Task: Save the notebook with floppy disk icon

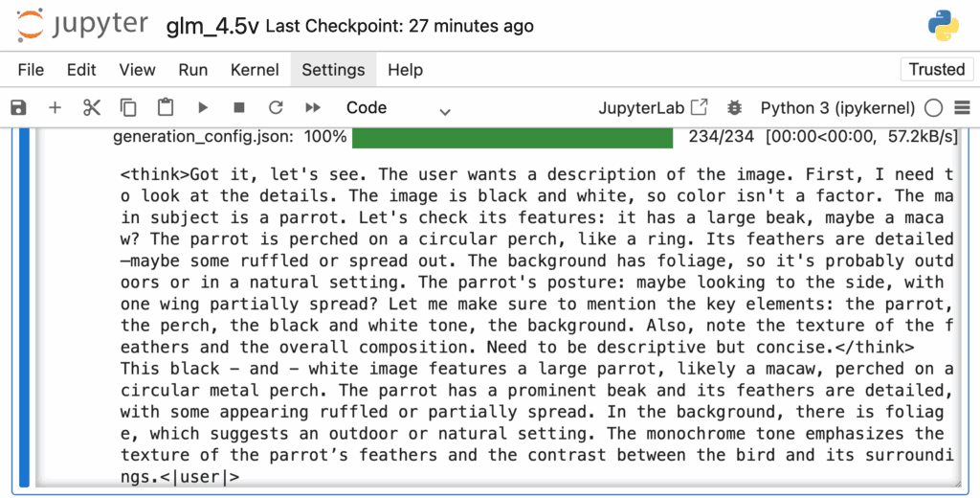Action: [19, 108]
